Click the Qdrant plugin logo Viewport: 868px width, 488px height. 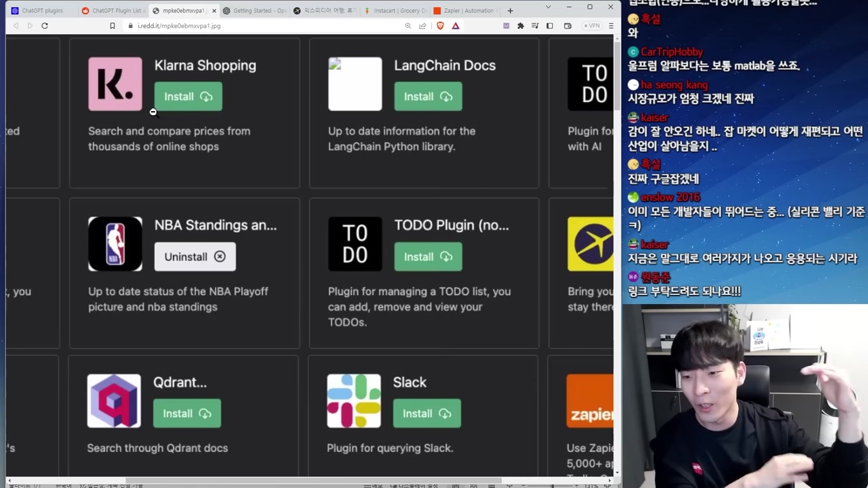pos(114,401)
